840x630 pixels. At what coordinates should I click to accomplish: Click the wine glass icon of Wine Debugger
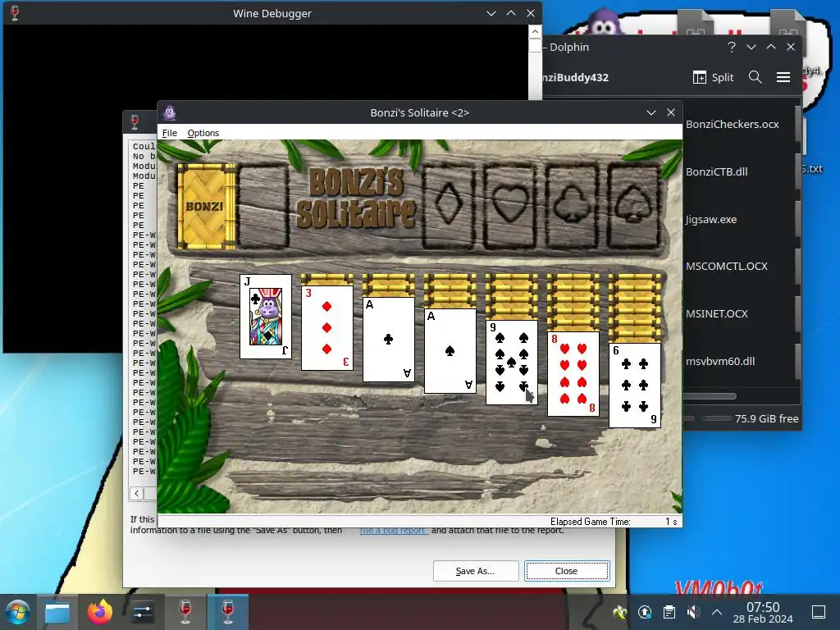[x=15, y=13]
